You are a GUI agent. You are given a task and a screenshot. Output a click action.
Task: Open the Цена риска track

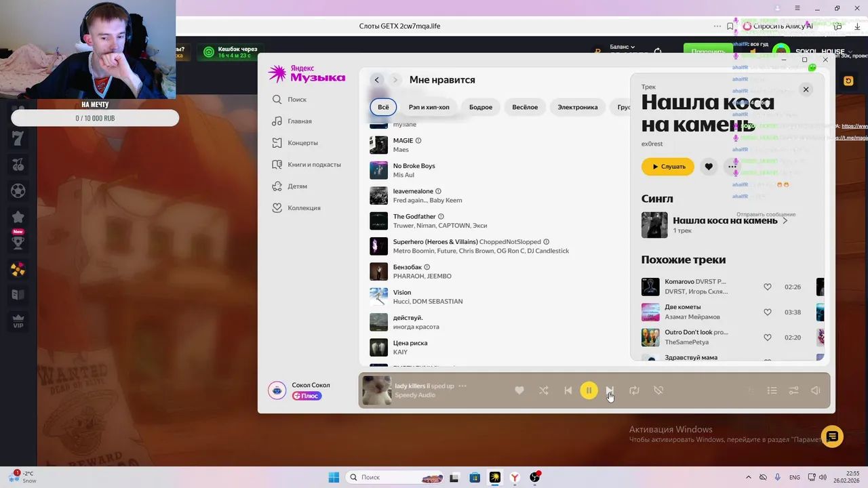(410, 343)
